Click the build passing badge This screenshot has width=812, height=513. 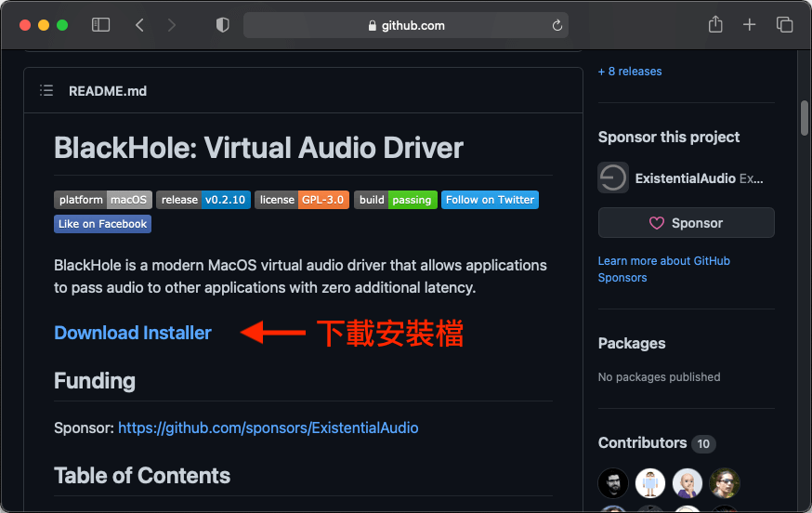coord(396,200)
